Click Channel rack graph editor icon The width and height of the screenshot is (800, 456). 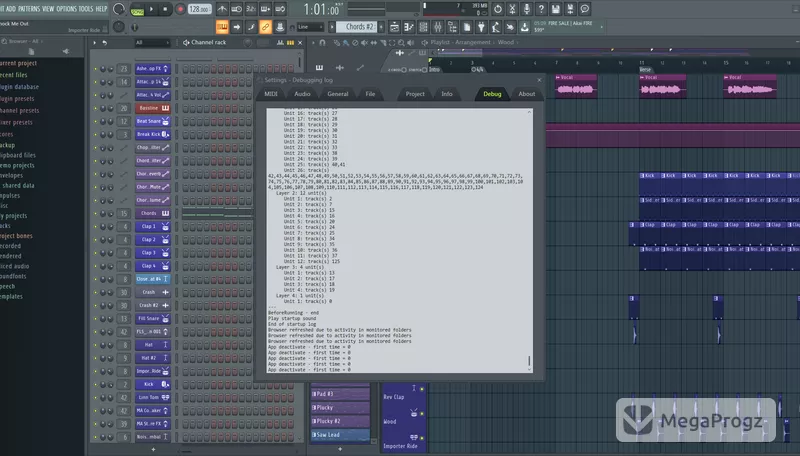[x=280, y=43]
